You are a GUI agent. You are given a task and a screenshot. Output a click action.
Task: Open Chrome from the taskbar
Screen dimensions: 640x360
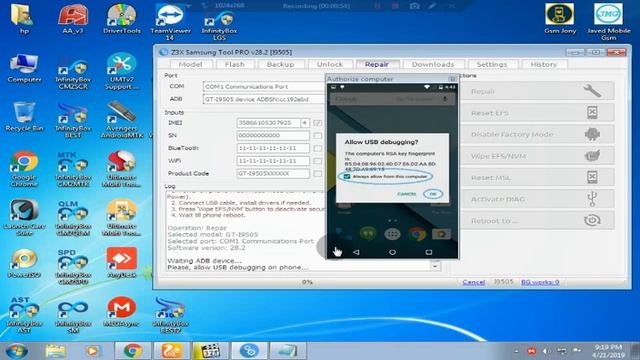(x=132, y=351)
